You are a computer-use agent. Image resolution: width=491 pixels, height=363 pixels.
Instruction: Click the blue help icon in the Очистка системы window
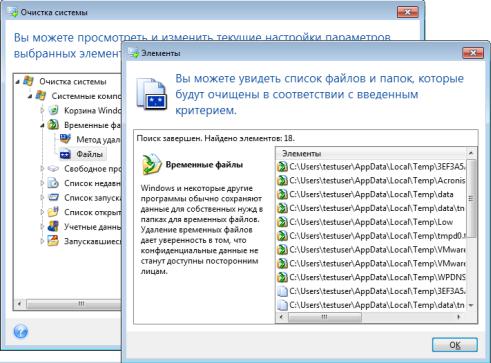pyautogui.click(x=21, y=331)
